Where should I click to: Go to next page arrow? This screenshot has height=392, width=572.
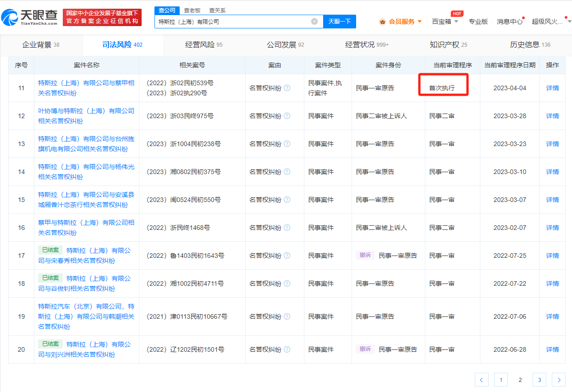558,380
